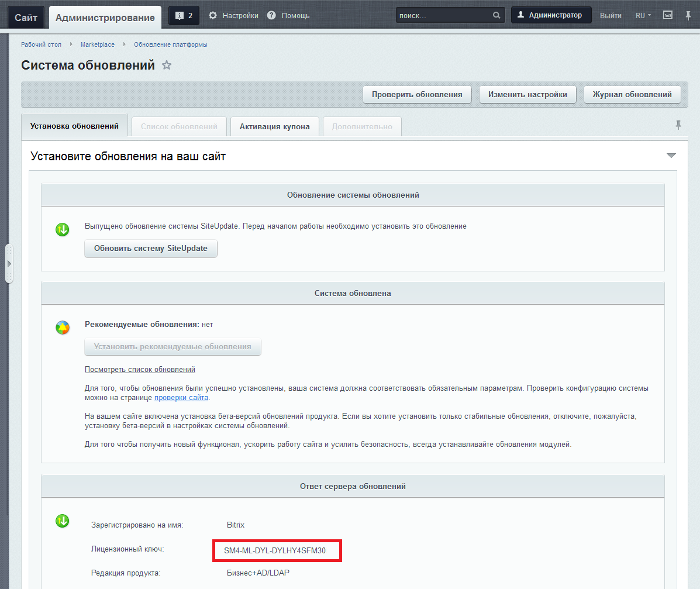
Task: Open the RU language dropdown
Action: pyautogui.click(x=643, y=16)
